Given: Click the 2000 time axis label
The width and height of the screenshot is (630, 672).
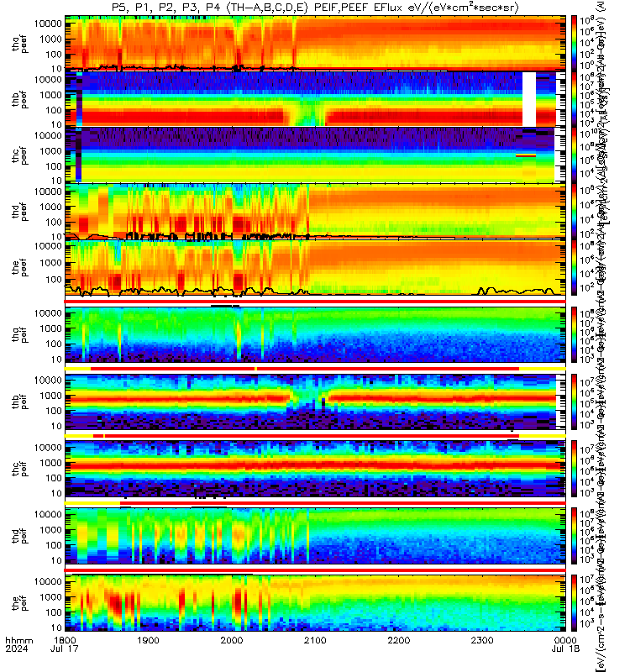Looking at the screenshot, I should [x=232, y=640].
